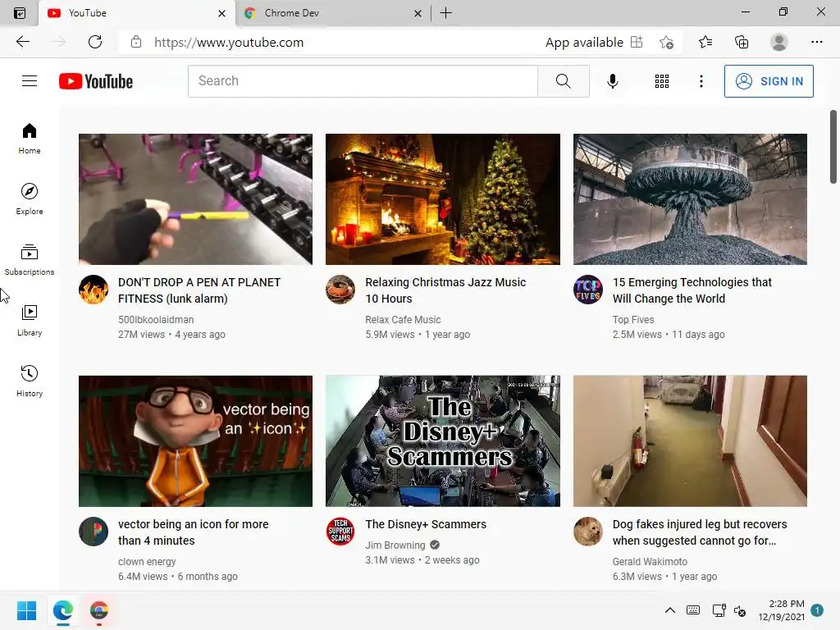Open Gerald Wakimoto channel avatar
This screenshot has height=630, width=840.
588,532
